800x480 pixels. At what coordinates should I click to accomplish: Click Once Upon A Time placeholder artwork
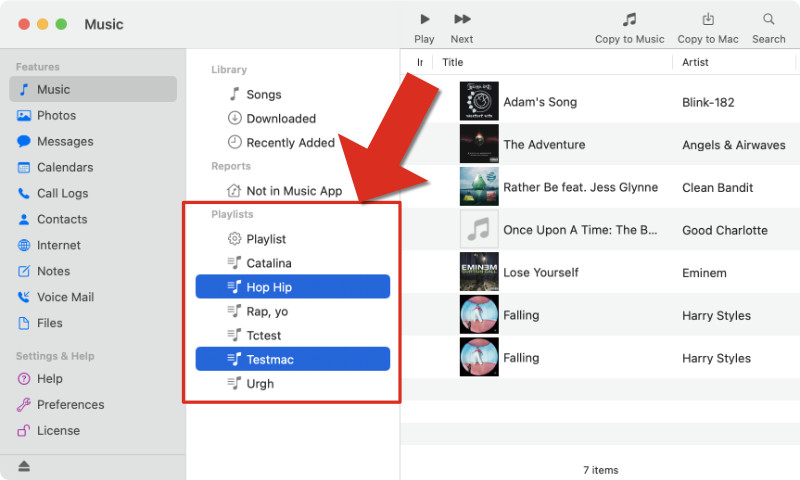coord(479,229)
